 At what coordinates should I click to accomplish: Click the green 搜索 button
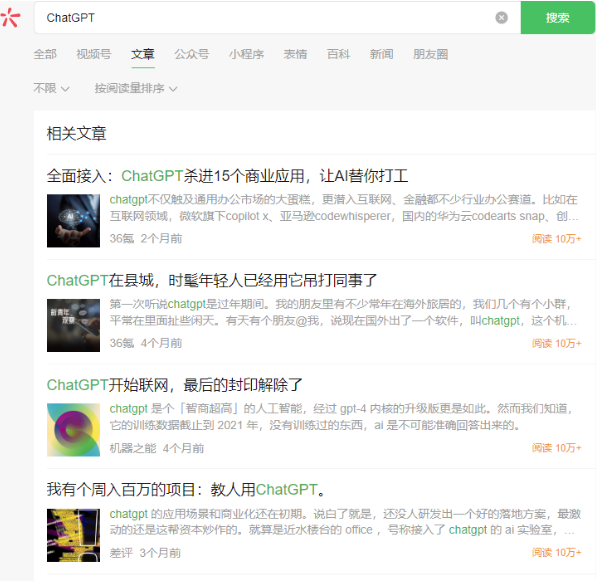pyautogui.click(x=557, y=17)
